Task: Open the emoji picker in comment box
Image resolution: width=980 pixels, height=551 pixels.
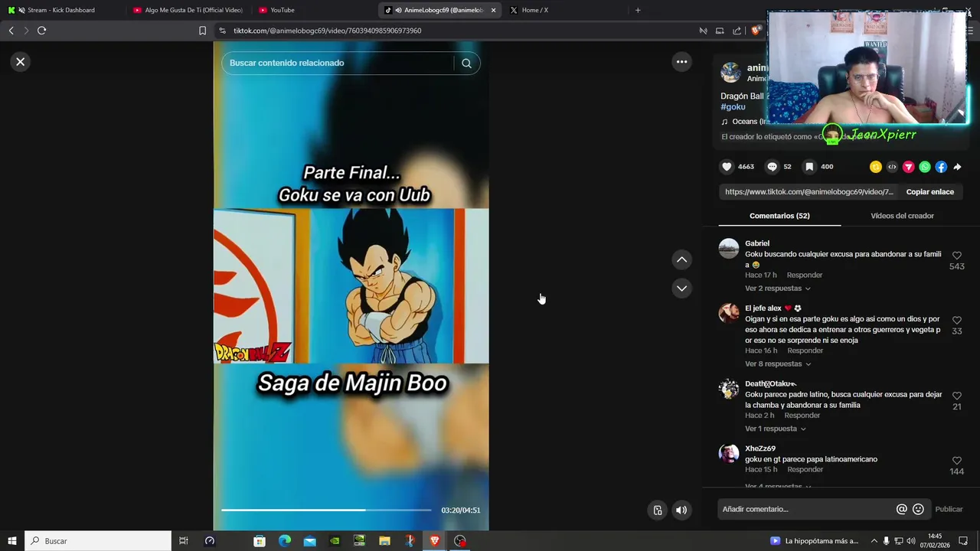Action: [918, 510]
